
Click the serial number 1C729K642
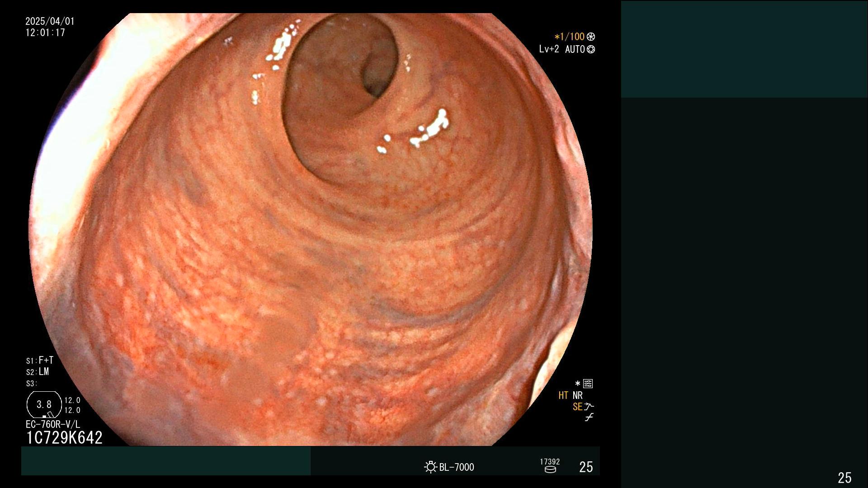click(x=64, y=437)
